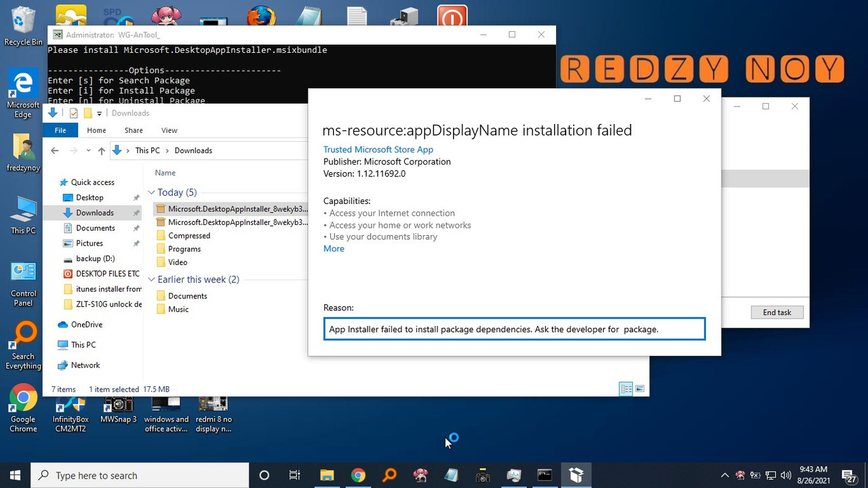The height and width of the screenshot is (488, 868).
Task: Select the Video folder
Action: pyautogui.click(x=178, y=262)
